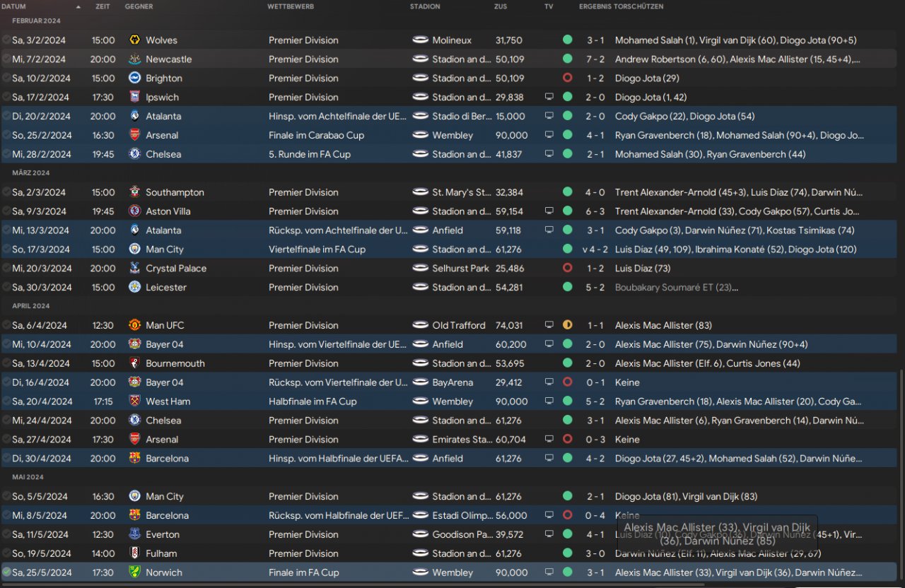
Task: Click the green win dot for Wolves
Action: pyautogui.click(x=567, y=40)
